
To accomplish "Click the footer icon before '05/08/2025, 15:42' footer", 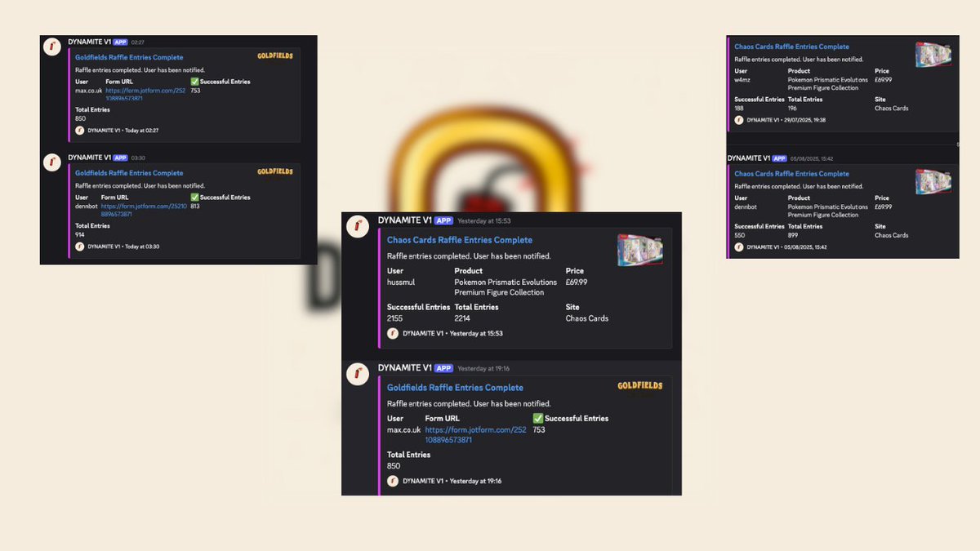I will click(739, 247).
